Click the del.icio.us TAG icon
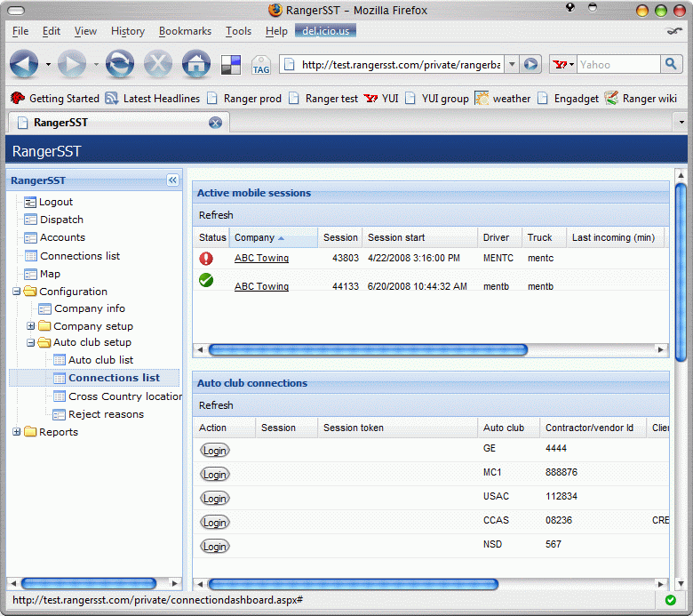 [x=261, y=65]
